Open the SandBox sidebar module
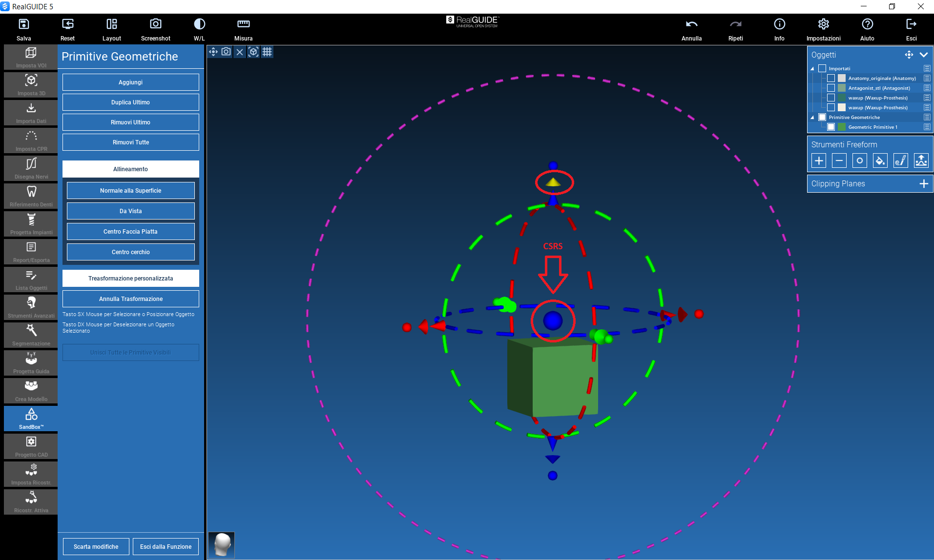The height and width of the screenshot is (560, 934). pyautogui.click(x=31, y=418)
